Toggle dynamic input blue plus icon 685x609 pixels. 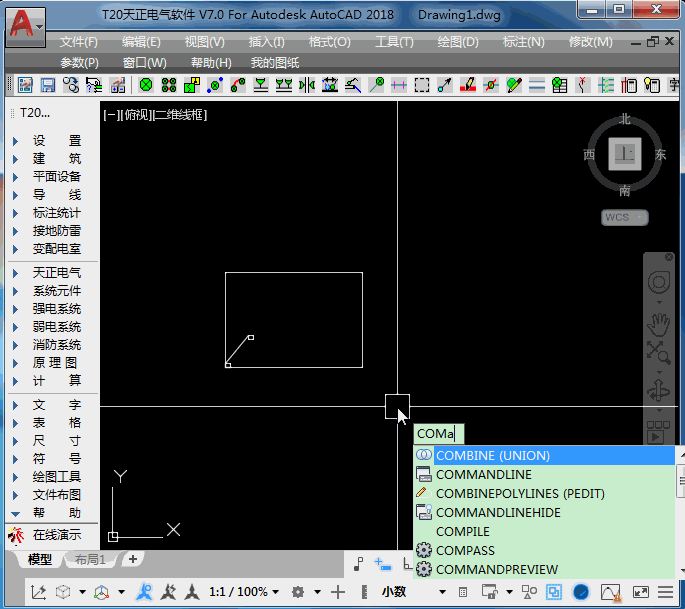(x=383, y=564)
